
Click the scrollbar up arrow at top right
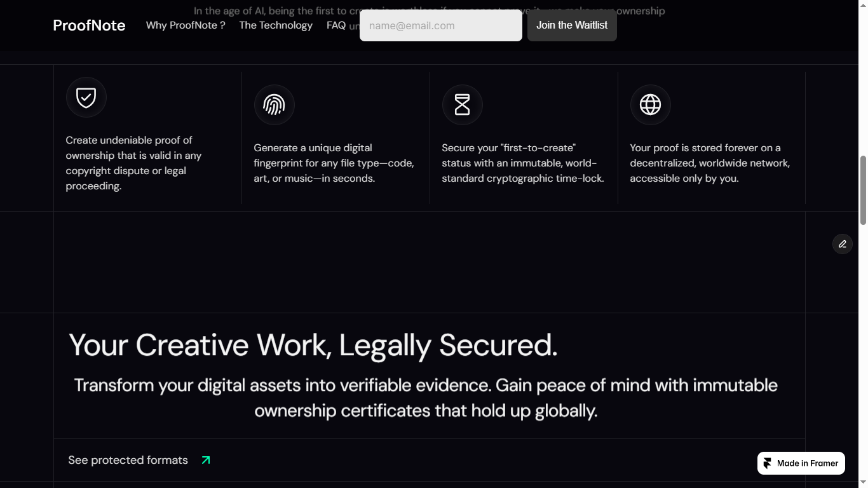click(x=863, y=5)
